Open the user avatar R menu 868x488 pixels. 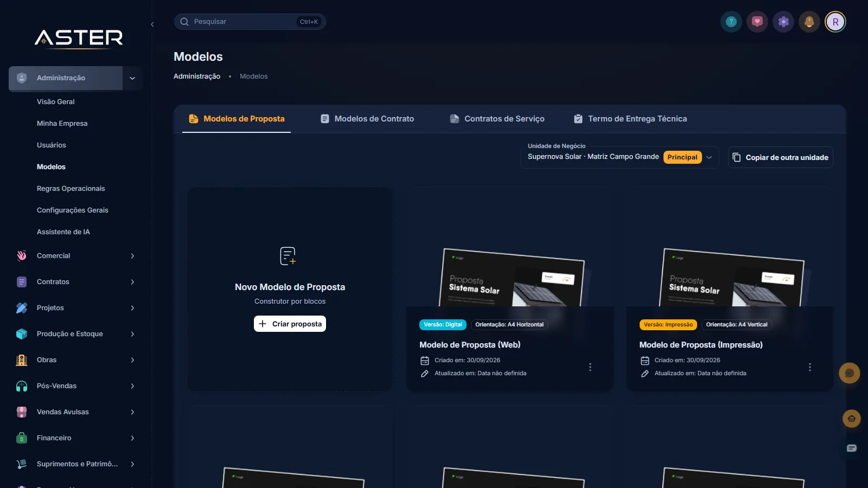(x=835, y=22)
